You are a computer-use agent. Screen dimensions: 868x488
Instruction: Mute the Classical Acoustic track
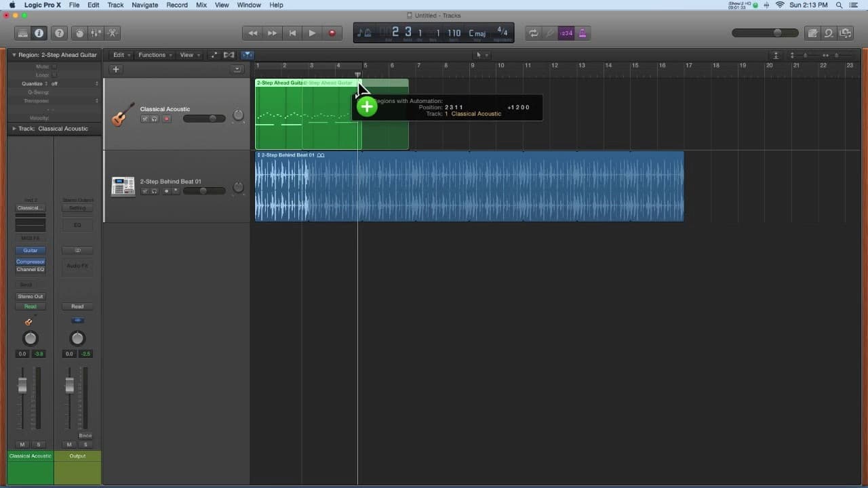(144, 119)
